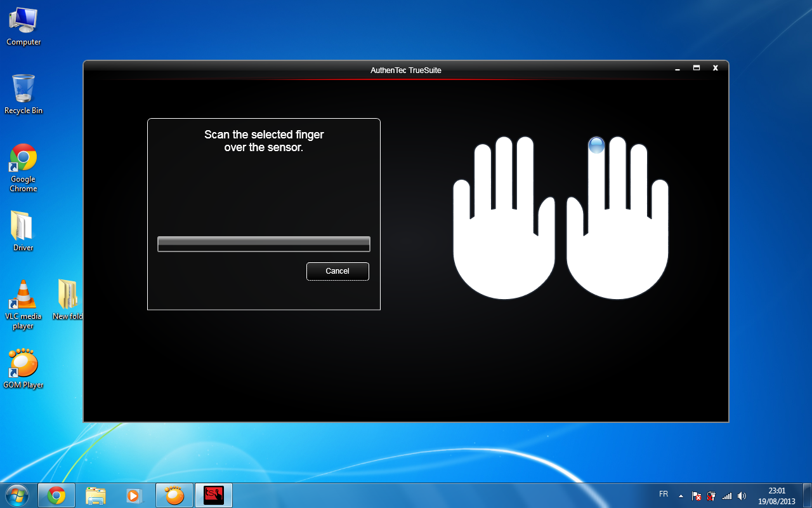Image resolution: width=812 pixels, height=508 pixels.
Task: Click the TrueSuite taskbar button
Action: (214, 495)
